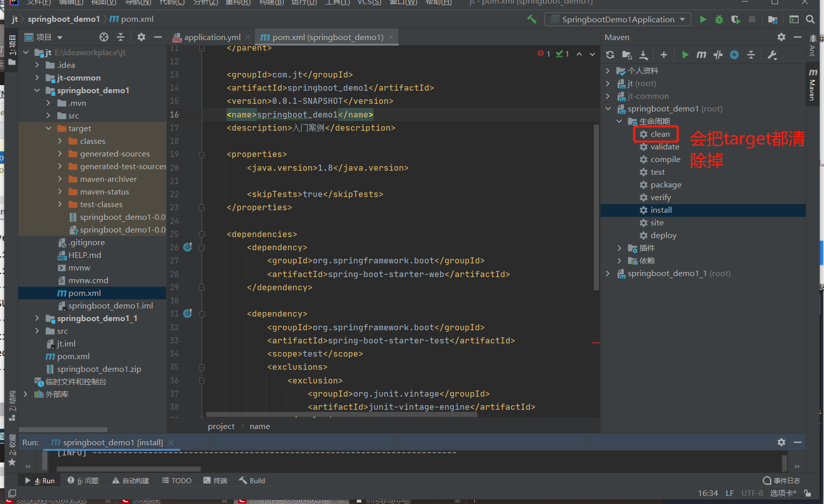Toggle Skip Tests mode in Maven toolbar
Viewport: 824px width, 504px height.
pyautogui.click(x=734, y=55)
